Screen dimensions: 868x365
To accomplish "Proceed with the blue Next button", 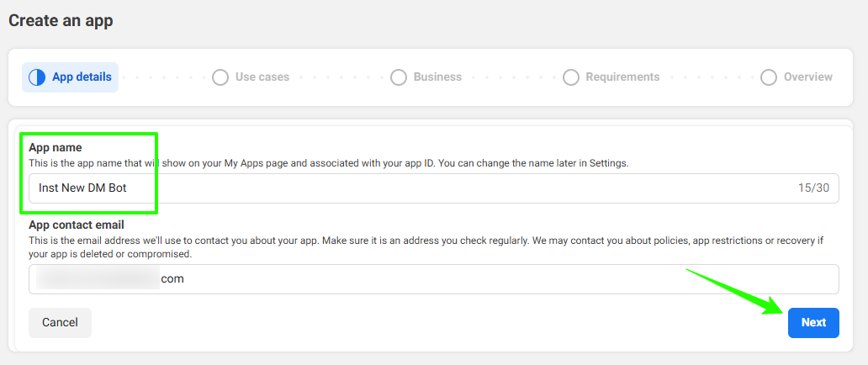I will pyautogui.click(x=813, y=323).
